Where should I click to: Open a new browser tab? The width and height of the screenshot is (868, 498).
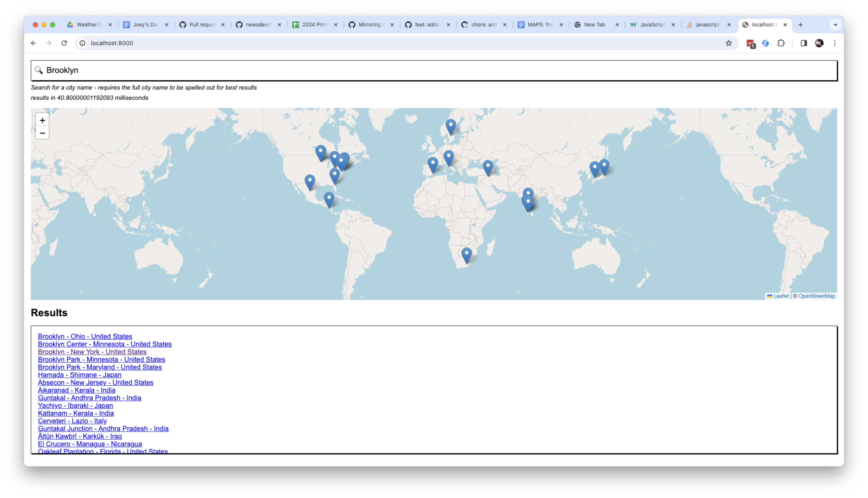800,25
